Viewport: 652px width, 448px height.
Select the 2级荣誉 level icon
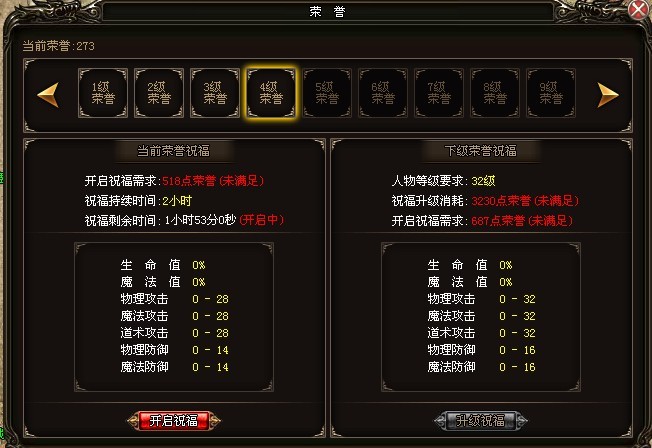pyautogui.click(x=159, y=93)
